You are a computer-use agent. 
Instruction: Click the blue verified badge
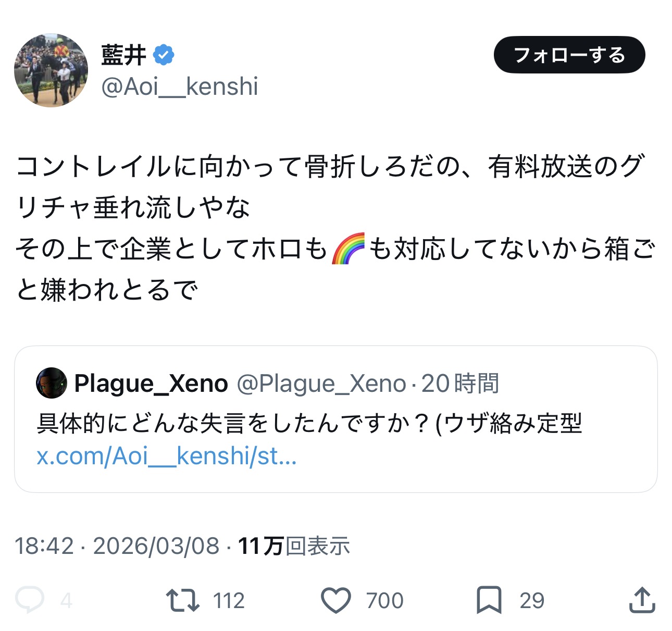(164, 55)
